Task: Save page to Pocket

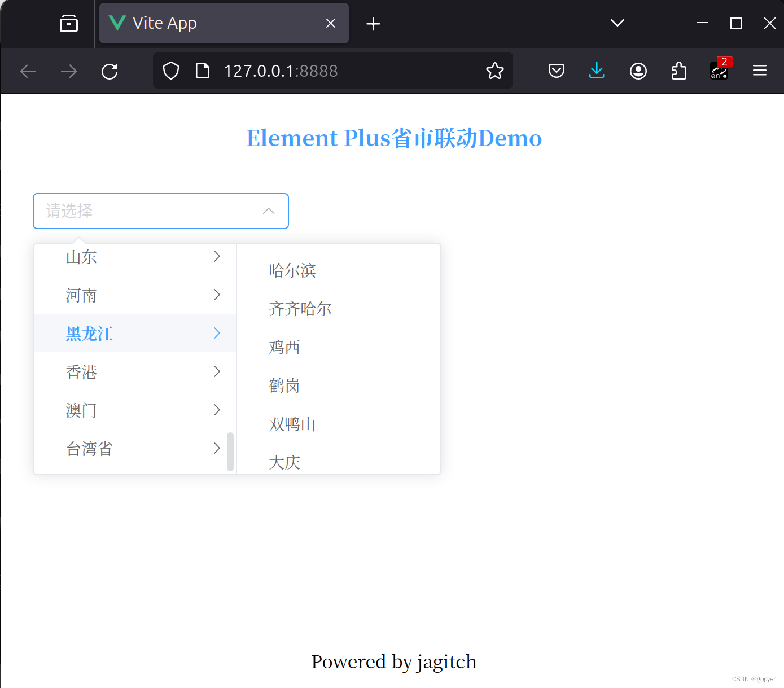Action: (x=557, y=71)
